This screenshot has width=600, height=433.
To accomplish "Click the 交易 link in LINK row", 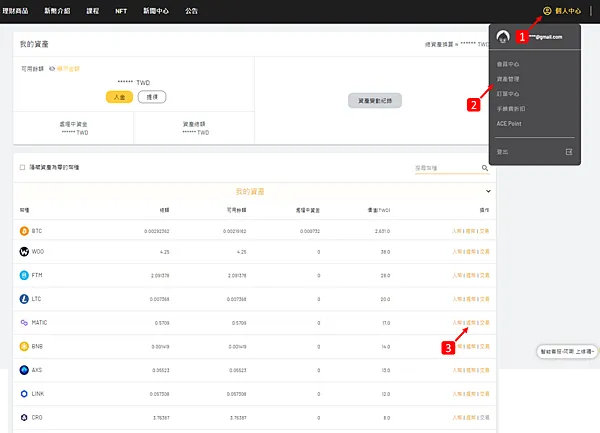I will pyautogui.click(x=484, y=394).
